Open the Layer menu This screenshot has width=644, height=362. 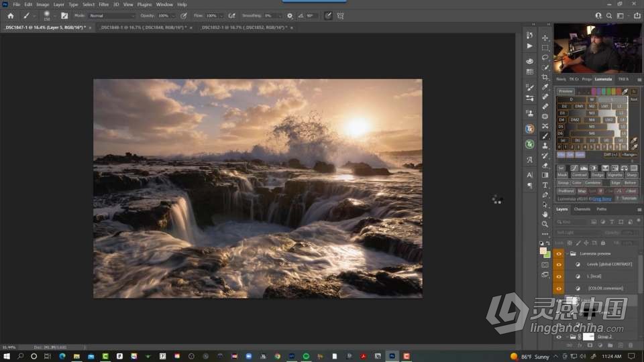tap(59, 5)
